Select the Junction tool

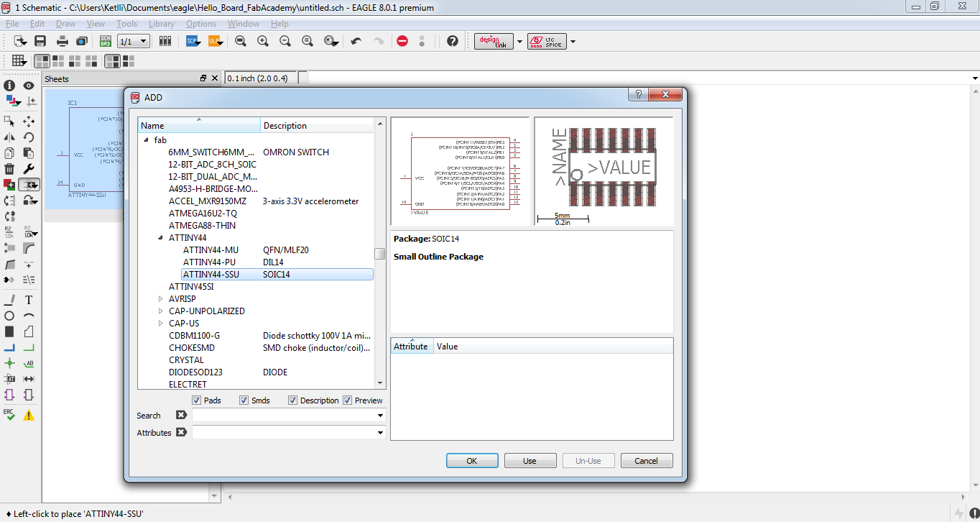(9, 363)
